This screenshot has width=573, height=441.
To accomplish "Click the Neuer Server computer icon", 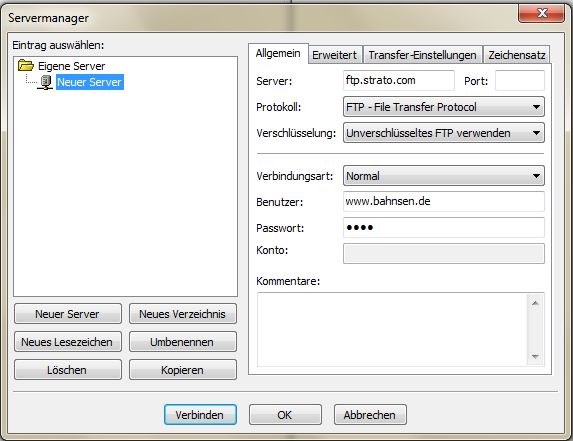I will click(x=45, y=82).
